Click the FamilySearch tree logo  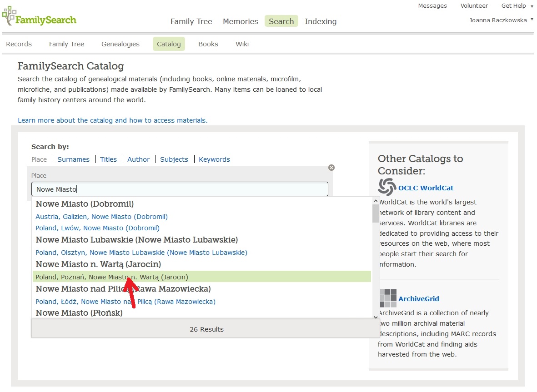click(x=9, y=16)
